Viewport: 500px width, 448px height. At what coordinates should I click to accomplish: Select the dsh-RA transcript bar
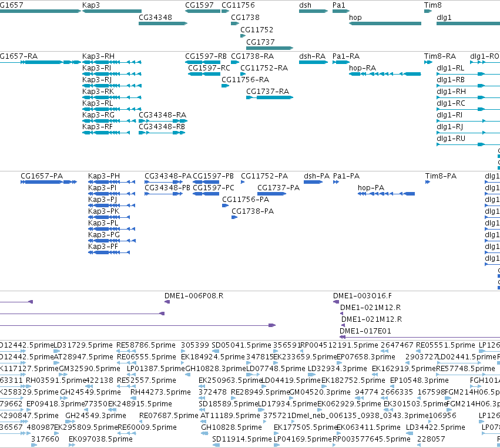coord(314,62)
